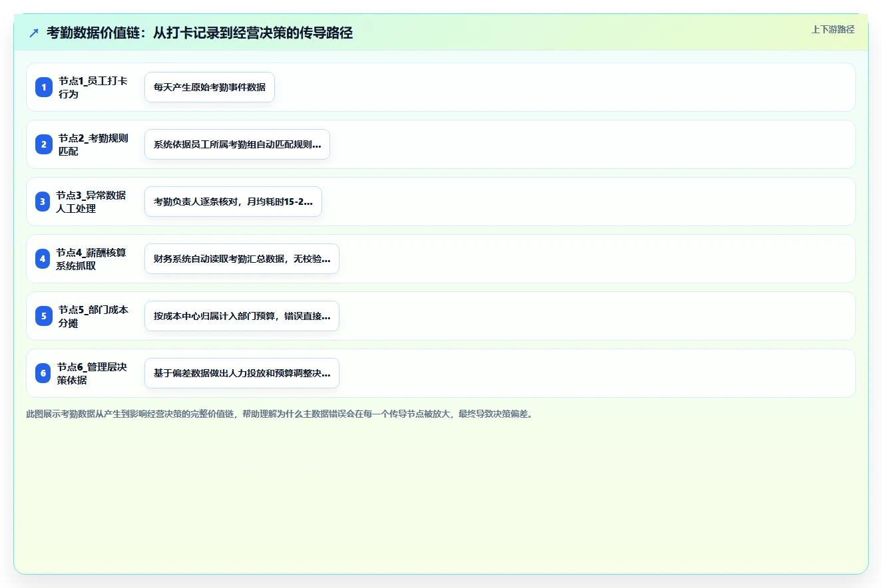Click the arrow icon beside the title
The image size is (882, 588).
pos(34,33)
